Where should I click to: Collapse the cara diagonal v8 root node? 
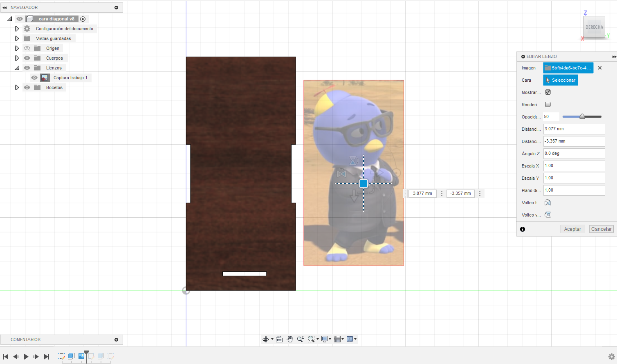coord(9,19)
